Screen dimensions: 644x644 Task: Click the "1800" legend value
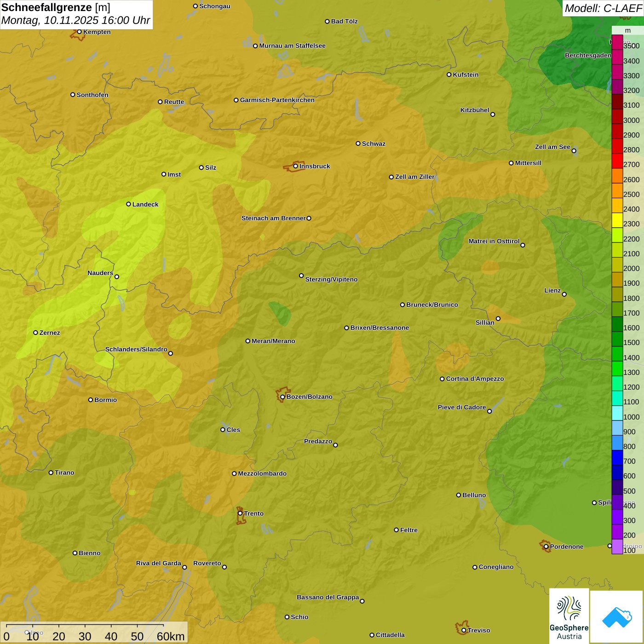click(632, 298)
